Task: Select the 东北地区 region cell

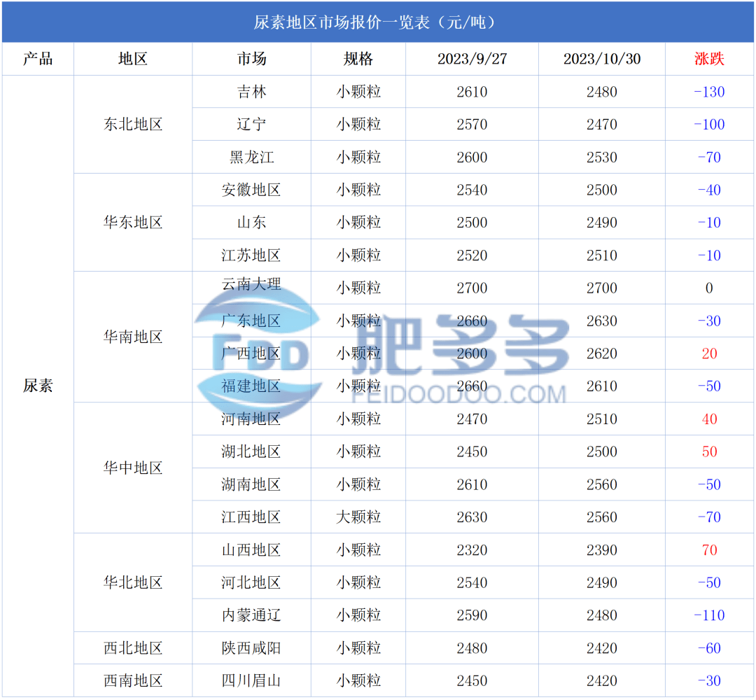Action: 132,125
